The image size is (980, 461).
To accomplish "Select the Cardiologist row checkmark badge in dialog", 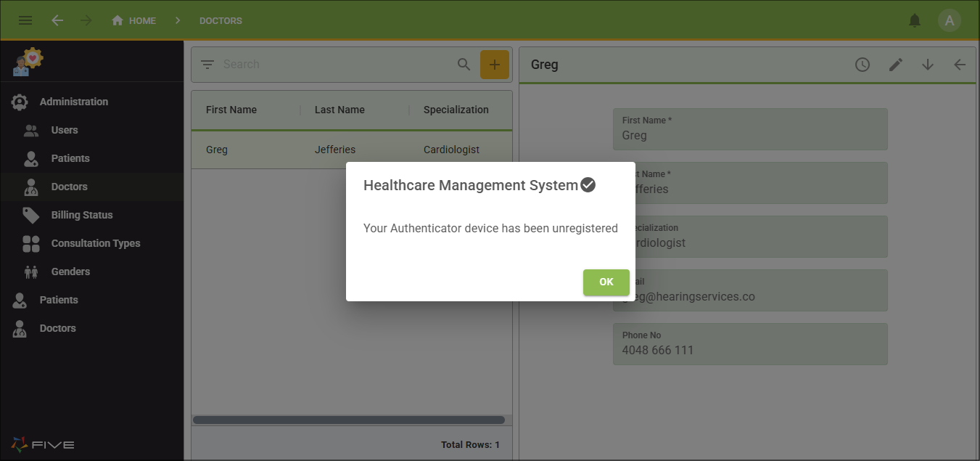I will click(588, 184).
